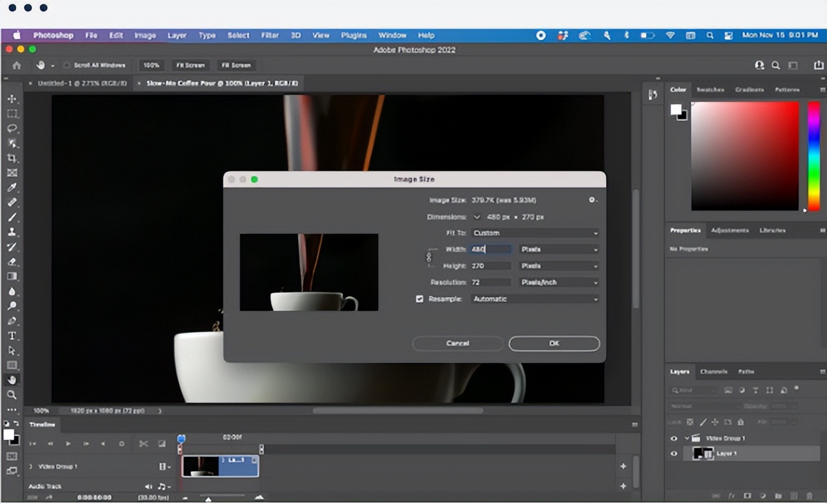Screen dimensions: 827x504
Task: Open the Resample Automatic dropdown
Action: click(x=535, y=299)
